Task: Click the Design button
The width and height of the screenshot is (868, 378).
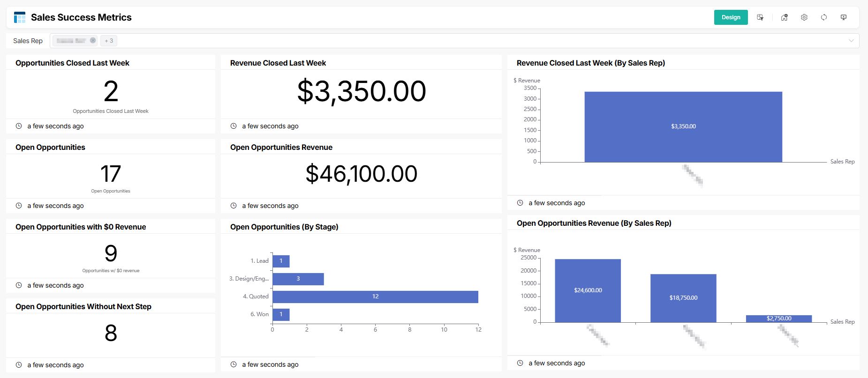Action: 731,17
